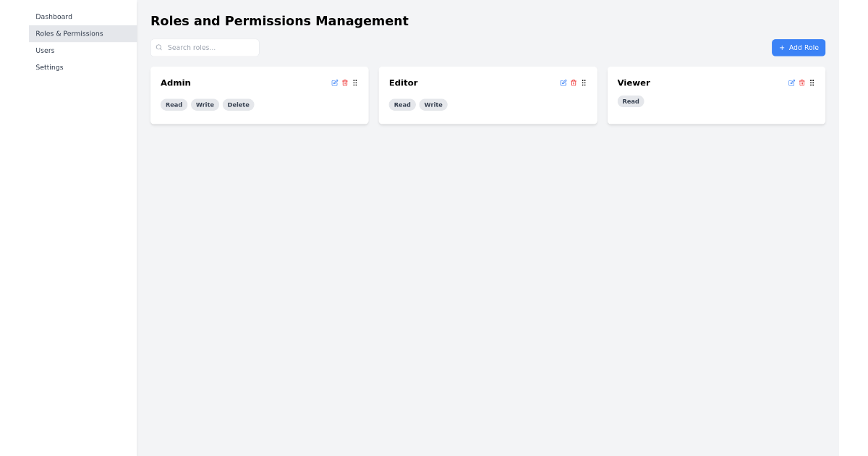Select Users from the sidebar navigation

[x=45, y=50]
